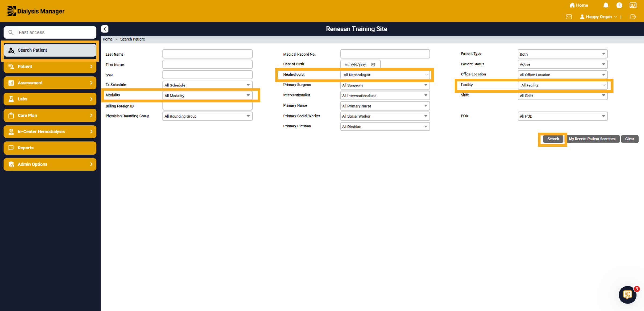Click the Home link in top bar
The image size is (644, 311).
click(x=579, y=5)
